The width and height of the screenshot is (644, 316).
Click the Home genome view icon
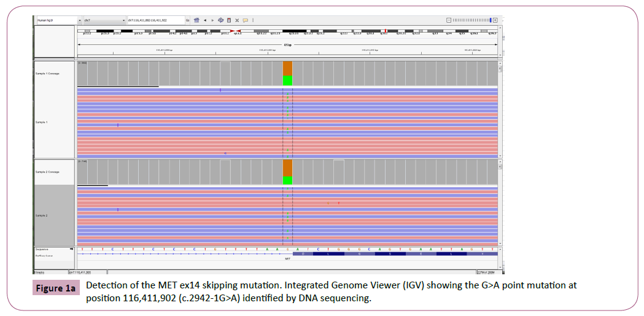pos(196,20)
